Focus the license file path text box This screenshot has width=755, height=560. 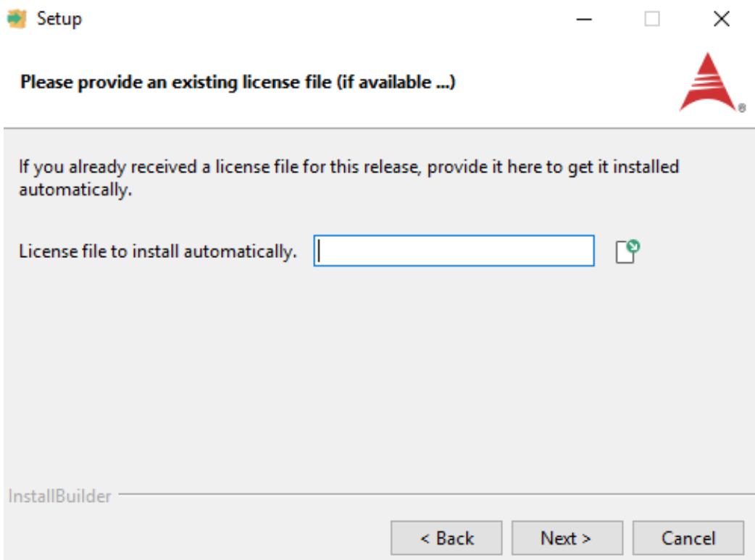pos(454,251)
